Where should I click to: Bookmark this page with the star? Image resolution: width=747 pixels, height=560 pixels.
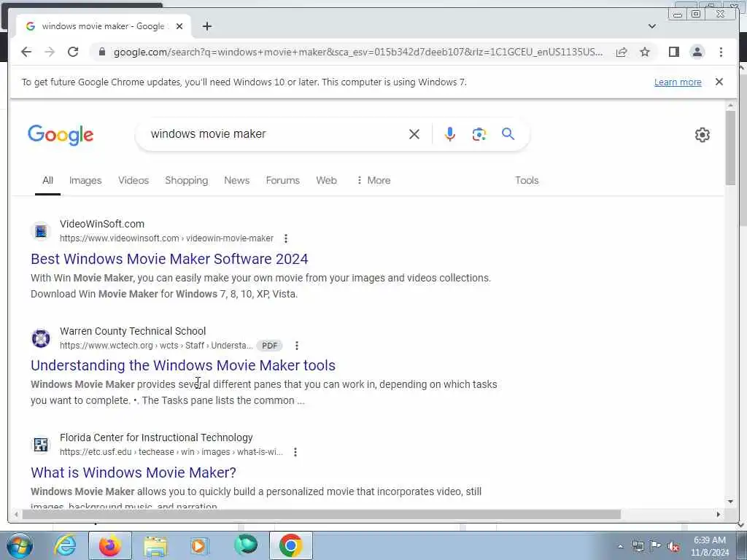tap(645, 52)
